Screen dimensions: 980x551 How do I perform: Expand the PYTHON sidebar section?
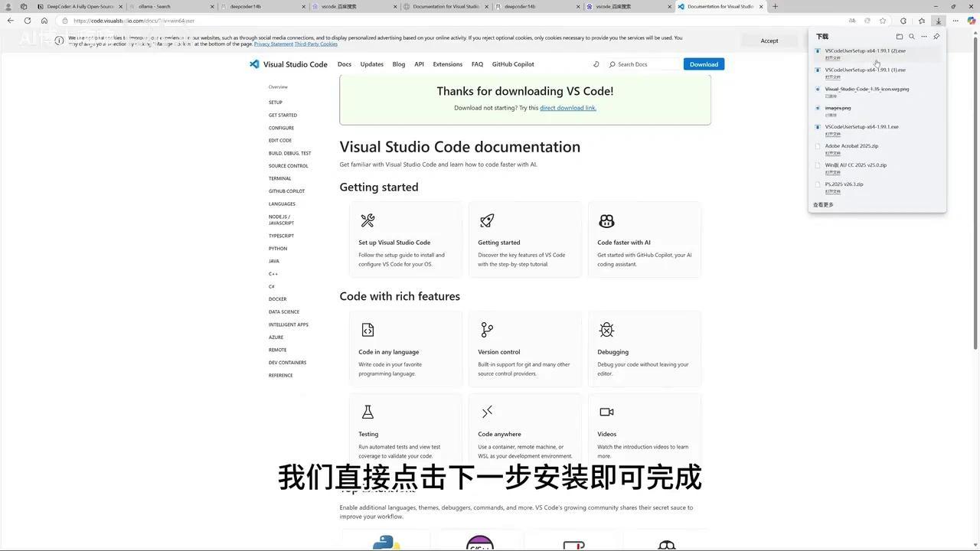point(278,249)
